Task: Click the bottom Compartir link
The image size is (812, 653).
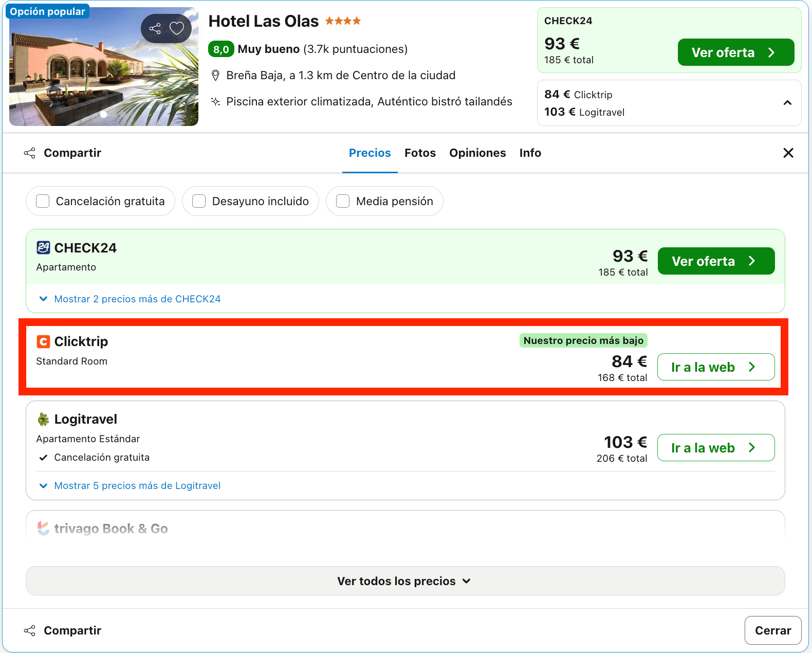Action: click(72, 630)
